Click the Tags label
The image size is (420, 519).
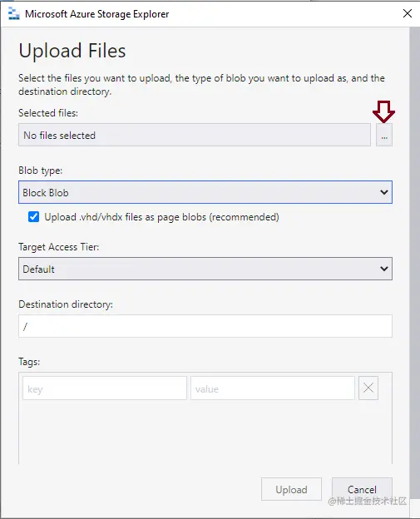[x=29, y=362]
